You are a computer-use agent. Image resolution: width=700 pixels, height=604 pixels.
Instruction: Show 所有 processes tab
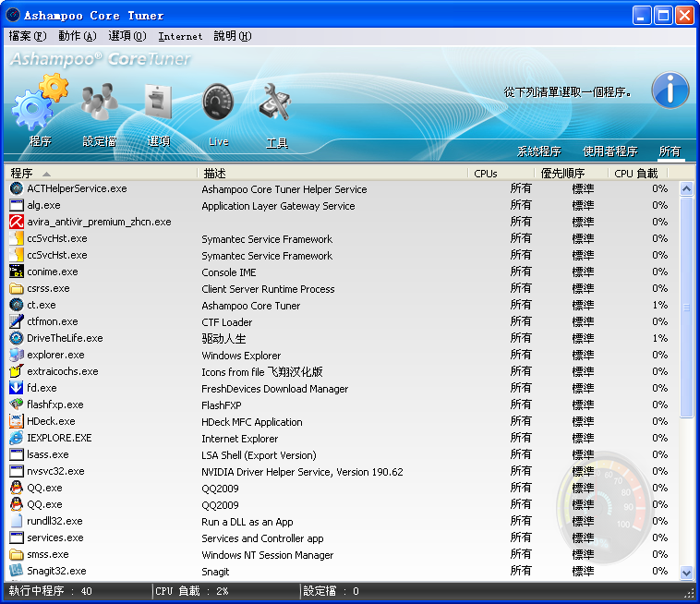(670, 151)
